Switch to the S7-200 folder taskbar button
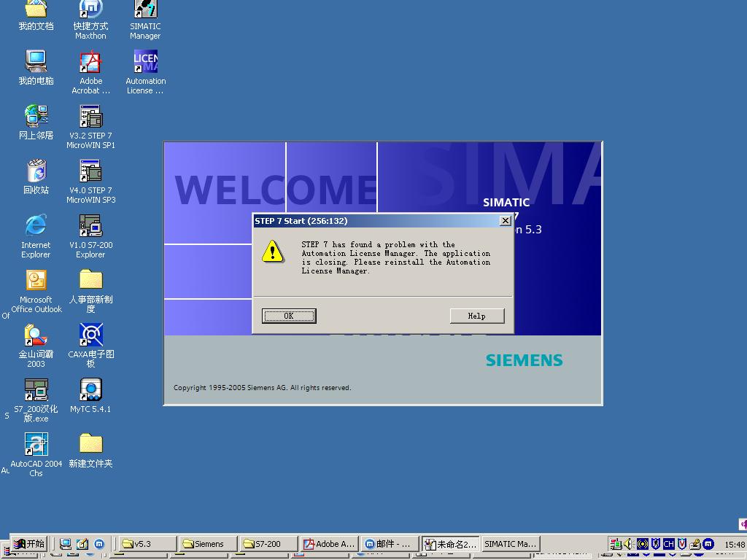This screenshot has width=747, height=560. click(x=268, y=544)
